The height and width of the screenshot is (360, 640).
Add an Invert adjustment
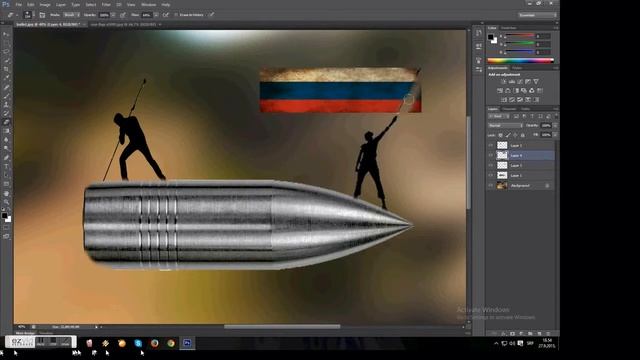pos(504,99)
